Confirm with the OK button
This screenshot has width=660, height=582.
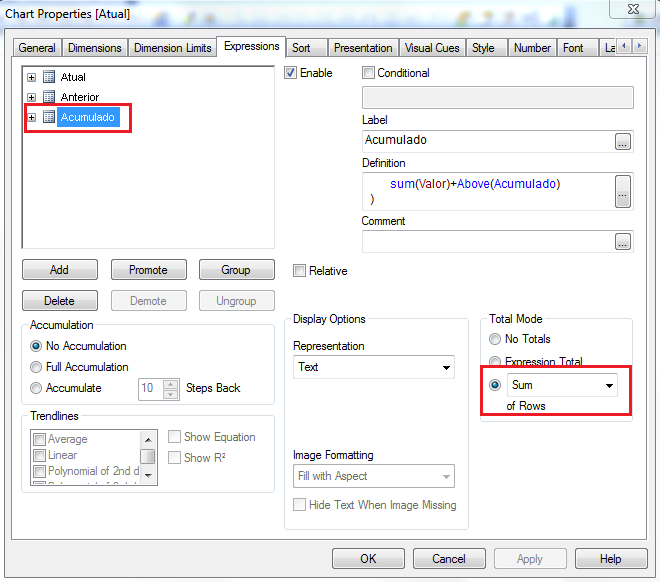368,558
